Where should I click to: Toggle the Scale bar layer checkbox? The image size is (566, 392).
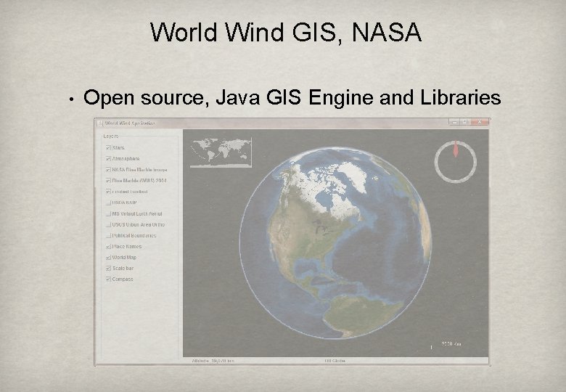click(x=108, y=268)
